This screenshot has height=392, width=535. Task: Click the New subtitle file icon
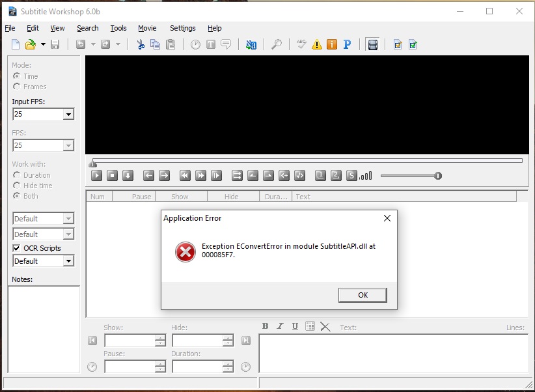point(16,44)
